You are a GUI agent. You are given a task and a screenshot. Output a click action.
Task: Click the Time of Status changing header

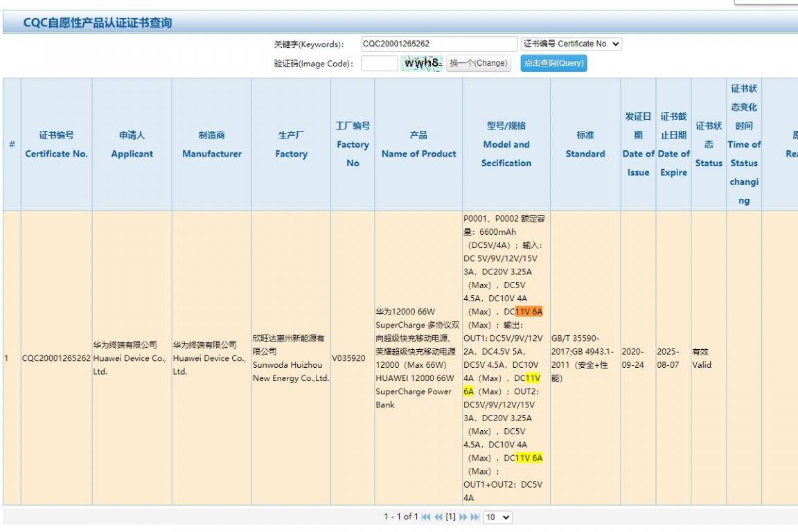(743, 144)
